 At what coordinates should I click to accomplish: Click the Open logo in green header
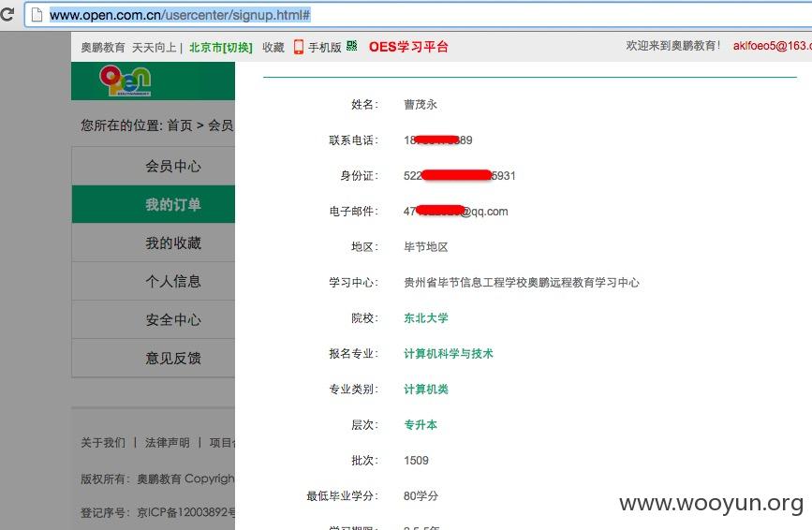[125, 81]
